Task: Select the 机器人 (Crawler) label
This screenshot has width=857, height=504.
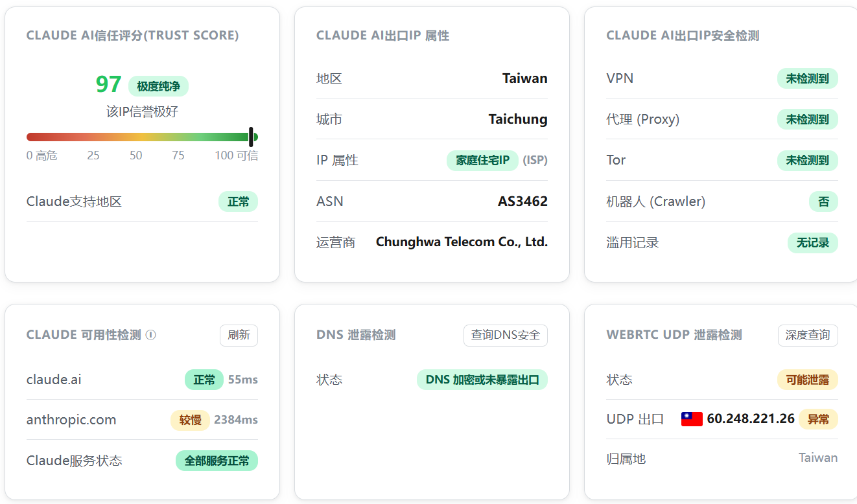Action: coord(655,201)
